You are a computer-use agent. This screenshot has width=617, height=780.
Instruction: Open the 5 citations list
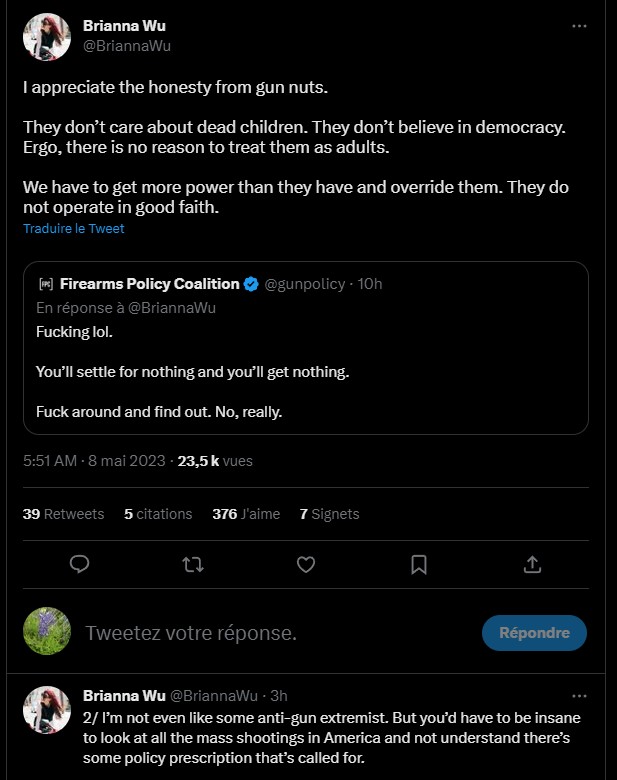tap(158, 514)
